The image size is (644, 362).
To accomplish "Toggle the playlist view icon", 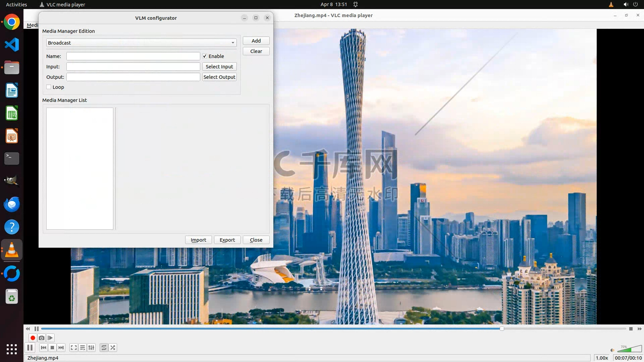I will click(83, 348).
